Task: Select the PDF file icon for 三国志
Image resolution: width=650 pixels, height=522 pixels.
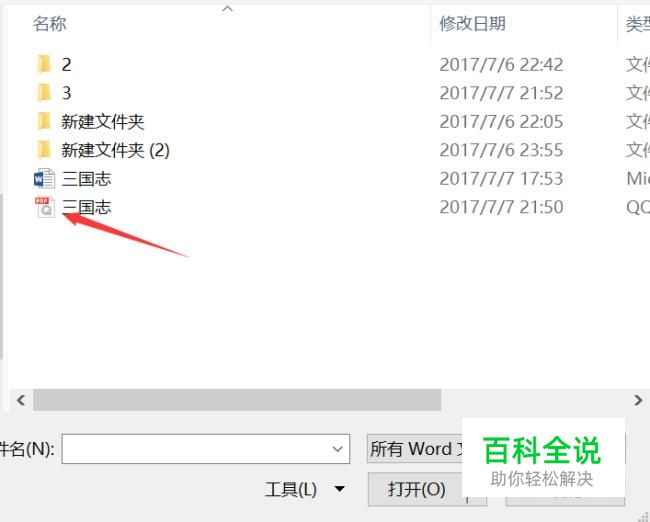Action: click(x=45, y=207)
